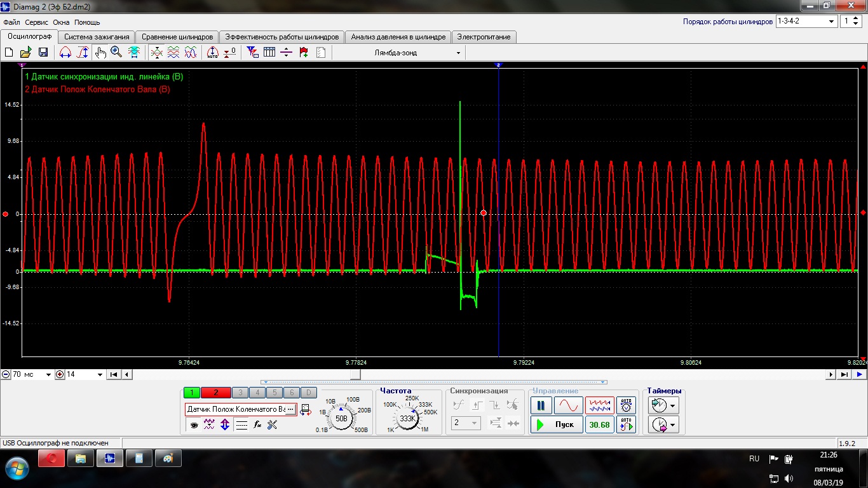
Task: Switch to the Электропитание tab
Action: click(484, 37)
